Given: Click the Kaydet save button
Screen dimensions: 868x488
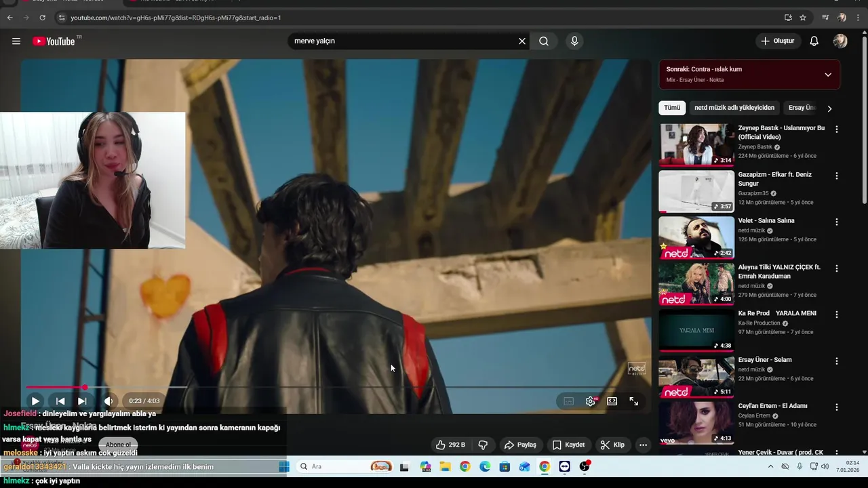Looking at the screenshot, I should [x=568, y=445].
